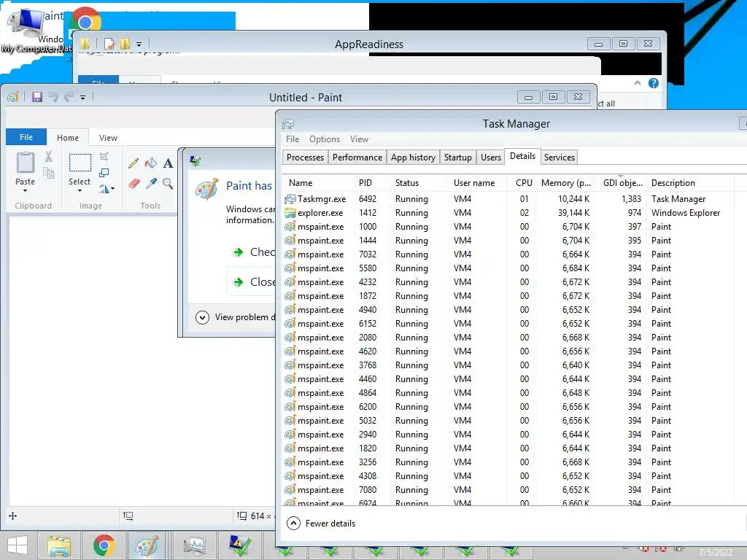Click the Crop icon in Image group
747x560 pixels.
104,157
